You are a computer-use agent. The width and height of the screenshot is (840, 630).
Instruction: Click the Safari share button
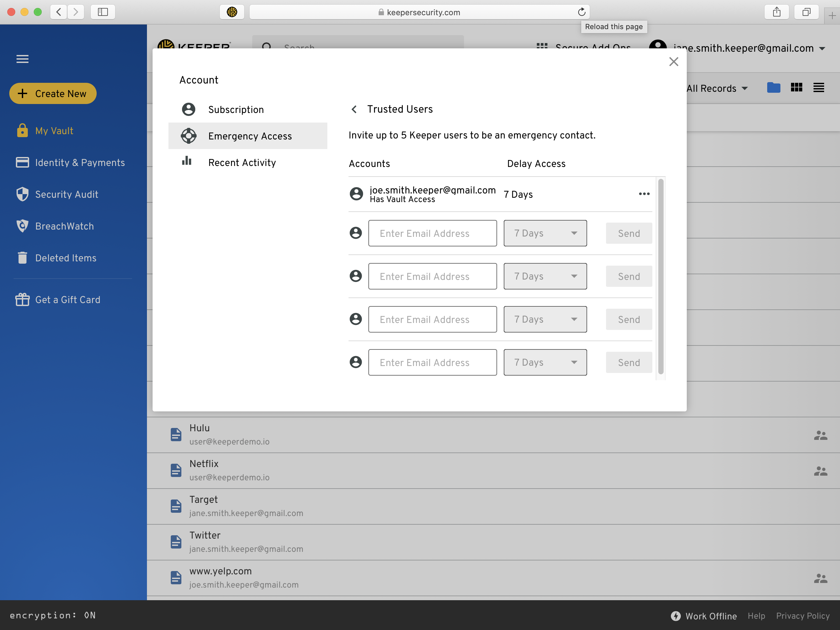click(x=776, y=12)
